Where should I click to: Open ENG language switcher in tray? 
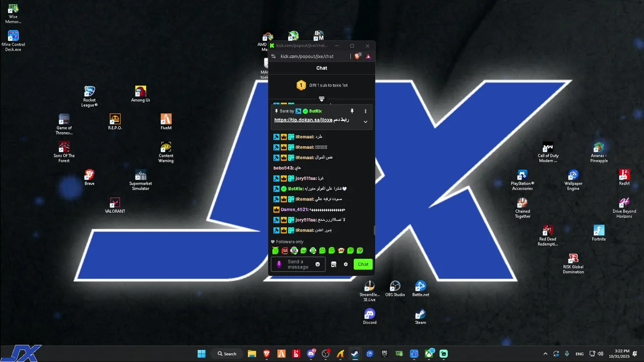point(580,354)
